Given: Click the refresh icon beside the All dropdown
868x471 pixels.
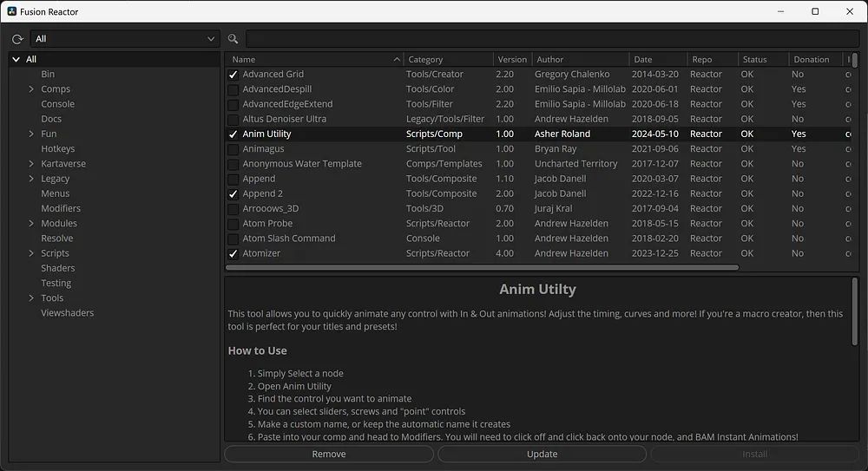Looking at the screenshot, I should (17, 39).
